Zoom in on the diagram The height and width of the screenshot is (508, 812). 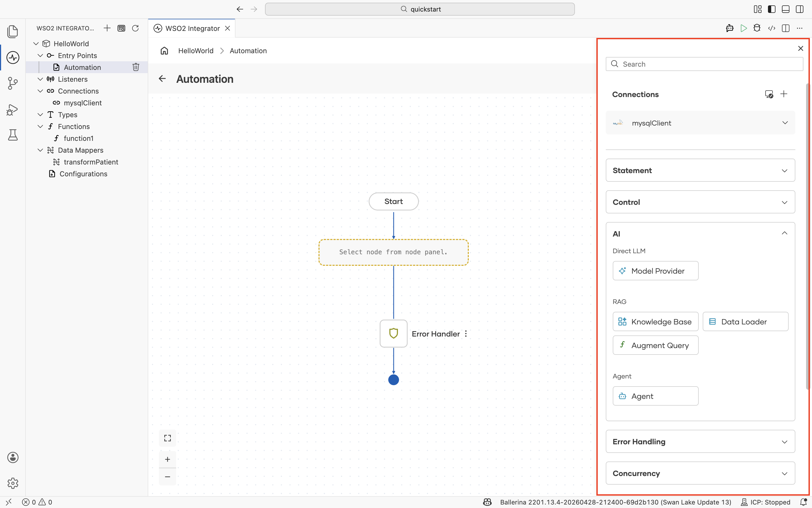[x=168, y=459]
